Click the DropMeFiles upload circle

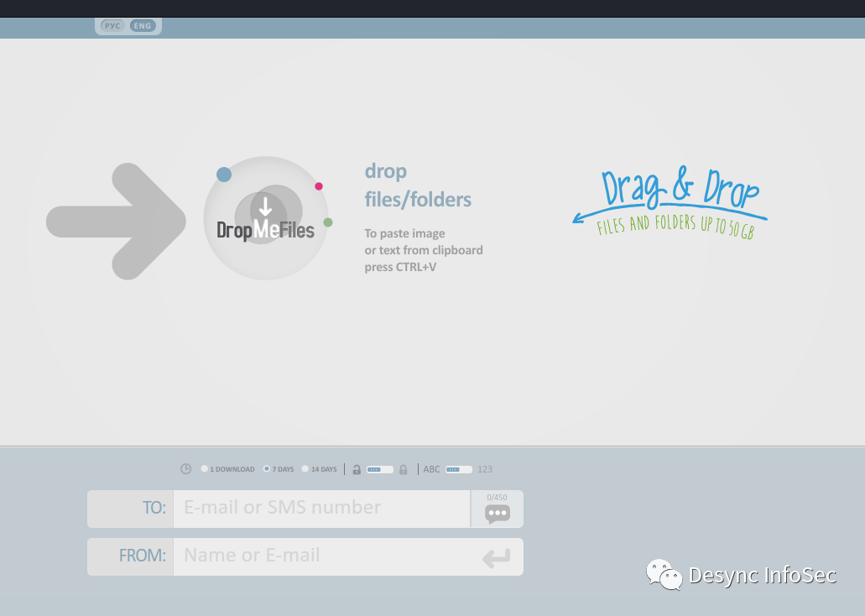click(x=266, y=218)
